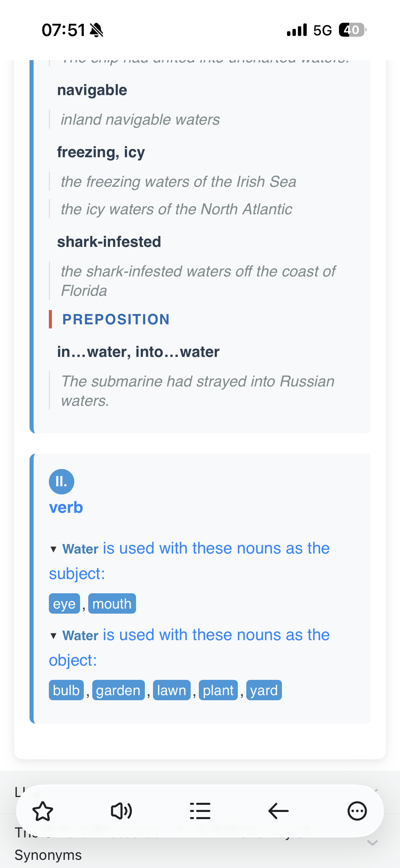
Task: Collapse the nouns as subject list
Action: pyautogui.click(x=53, y=549)
